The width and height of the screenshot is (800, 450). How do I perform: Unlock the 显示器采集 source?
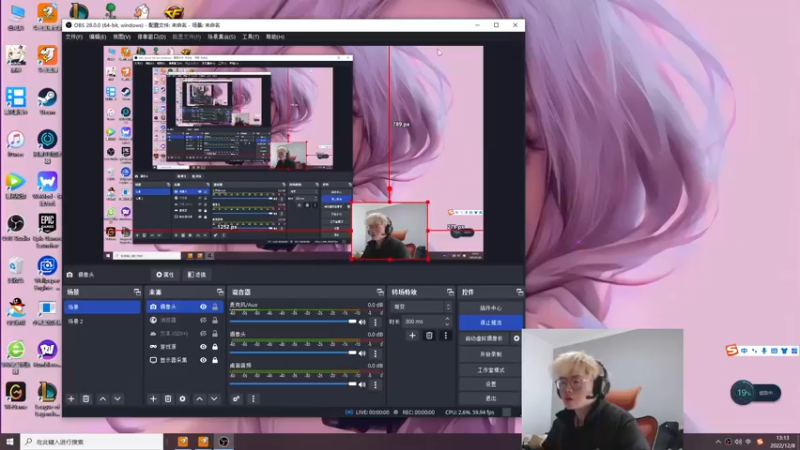click(215, 360)
